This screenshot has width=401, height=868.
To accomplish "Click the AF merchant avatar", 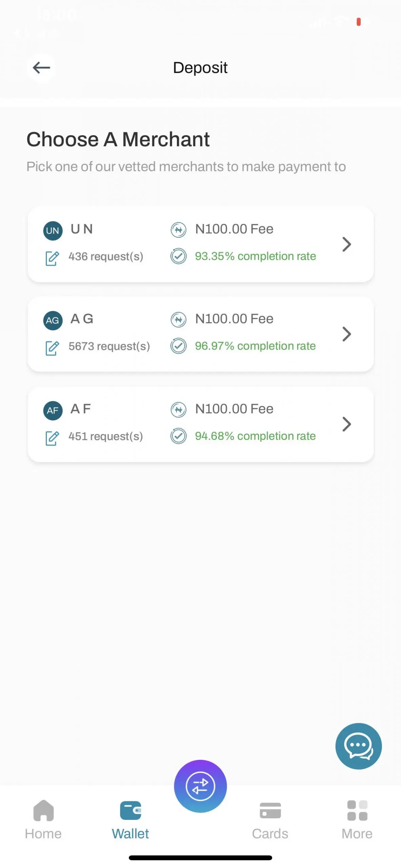I will [53, 411].
